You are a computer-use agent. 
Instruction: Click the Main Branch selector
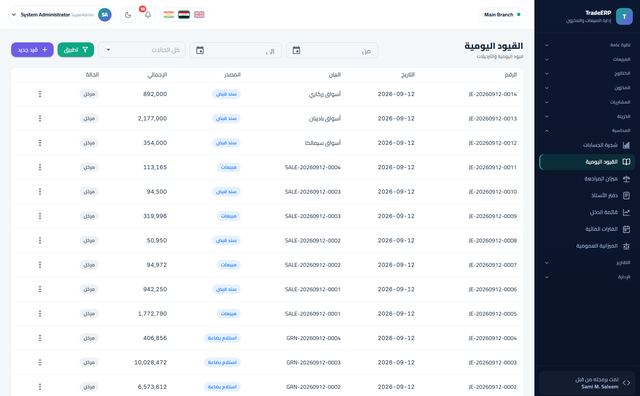[x=502, y=15]
